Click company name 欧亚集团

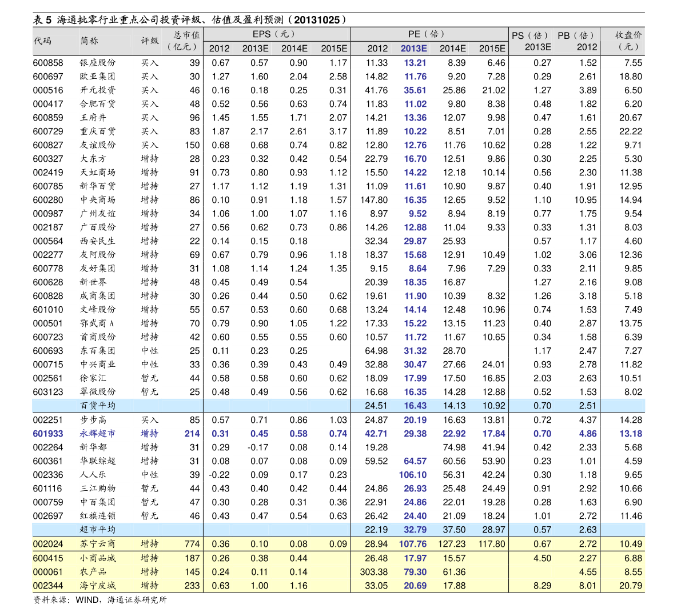tap(98, 77)
